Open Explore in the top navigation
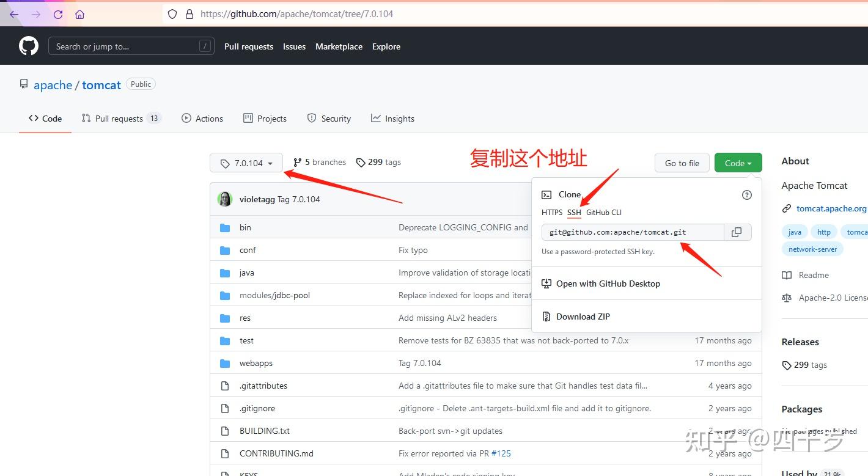868x476 pixels. pos(386,46)
